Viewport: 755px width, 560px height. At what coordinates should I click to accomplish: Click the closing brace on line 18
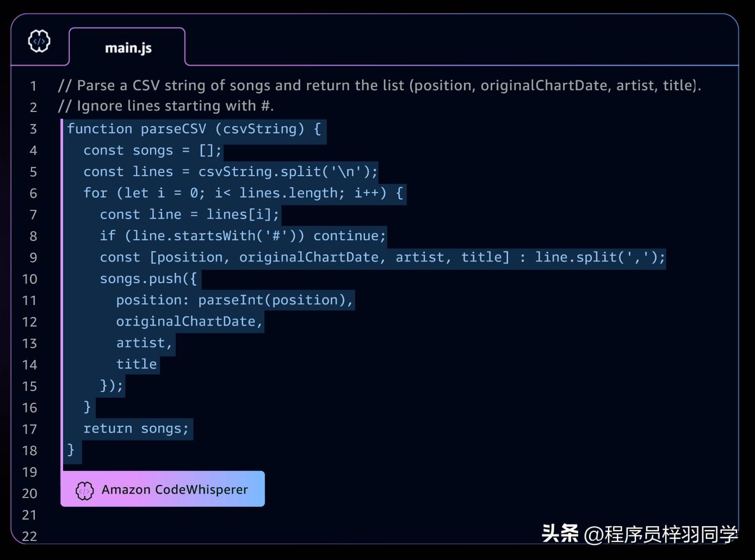[x=71, y=450]
